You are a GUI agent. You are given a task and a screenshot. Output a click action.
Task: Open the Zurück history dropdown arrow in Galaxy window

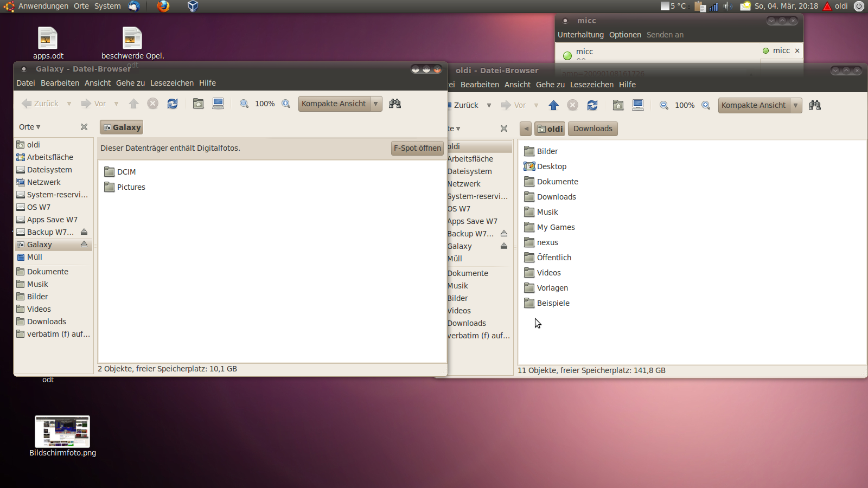pyautogui.click(x=69, y=104)
